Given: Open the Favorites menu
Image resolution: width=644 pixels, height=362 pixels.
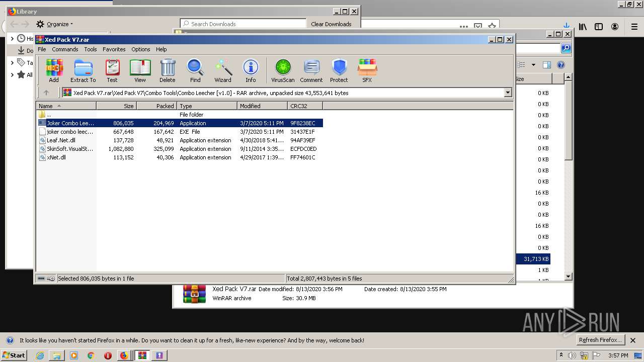Looking at the screenshot, I should point(114,49).
